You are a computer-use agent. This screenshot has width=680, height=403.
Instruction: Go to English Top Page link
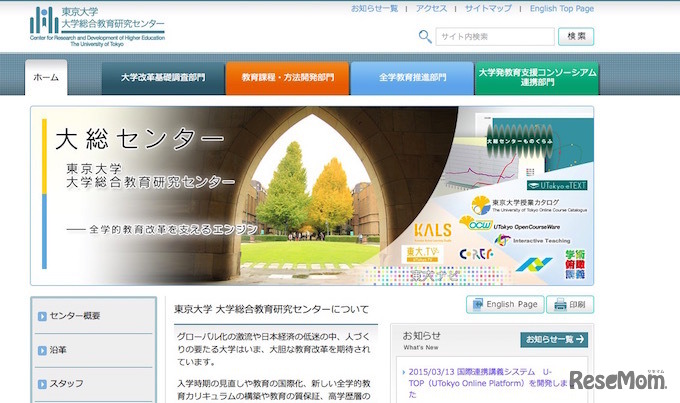pos(562,9)
